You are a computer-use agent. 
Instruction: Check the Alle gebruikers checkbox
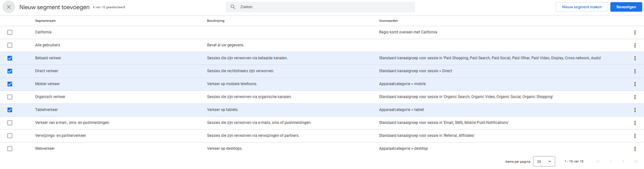pos(10,45)
